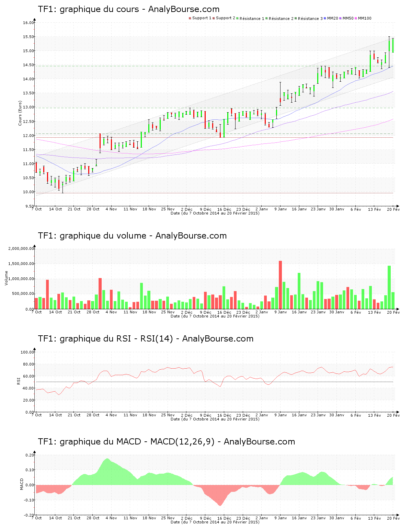Select the MM50 legend label
This screenshot has height=532, width=412.
tap(348, 18)
